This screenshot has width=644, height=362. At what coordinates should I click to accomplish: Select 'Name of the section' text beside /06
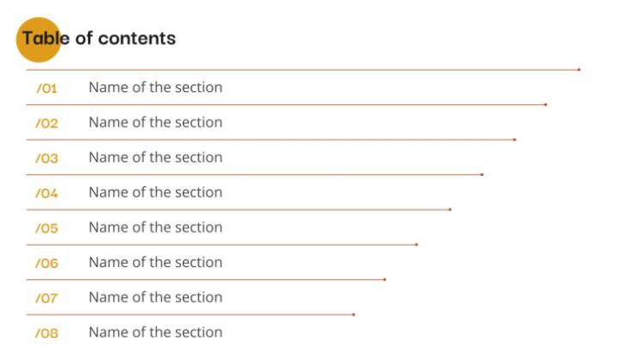coord(156,262)
